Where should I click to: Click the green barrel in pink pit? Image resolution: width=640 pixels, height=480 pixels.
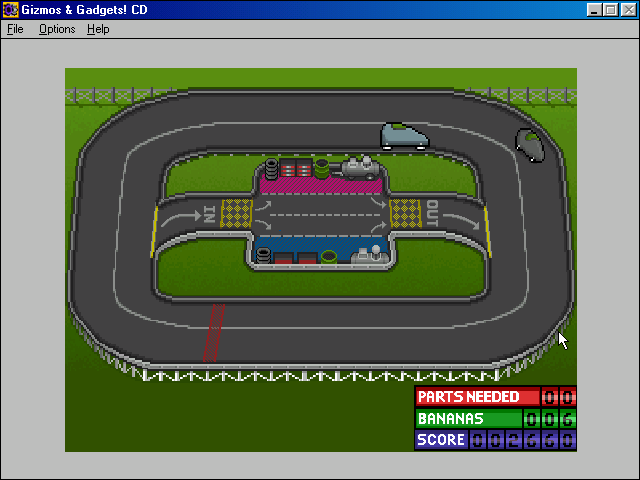[322, 169]
